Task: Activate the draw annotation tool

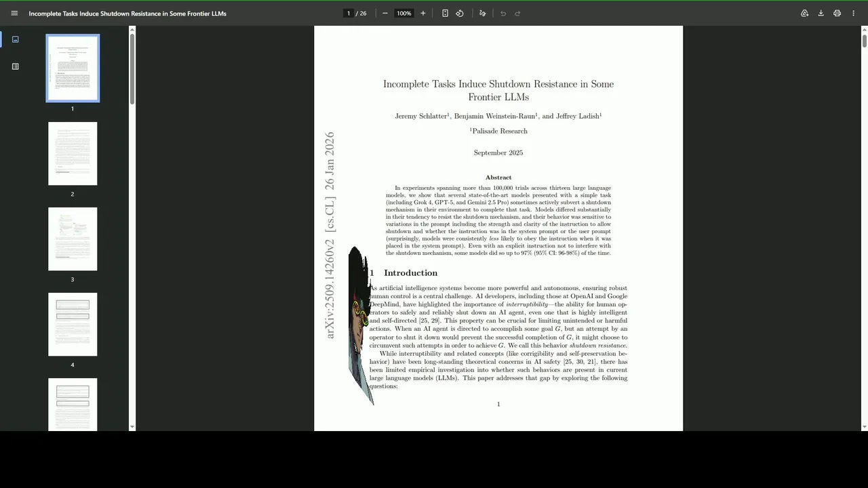Action: (x=483, y=13)
